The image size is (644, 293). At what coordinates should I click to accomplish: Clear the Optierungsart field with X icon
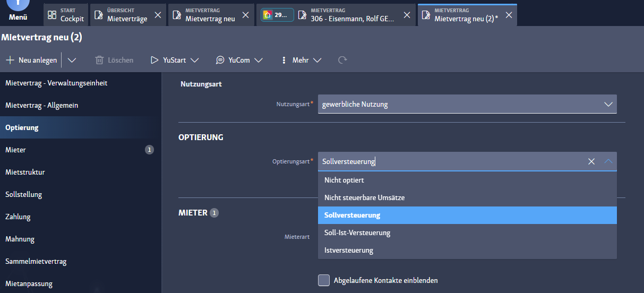[x=591, y=161]
